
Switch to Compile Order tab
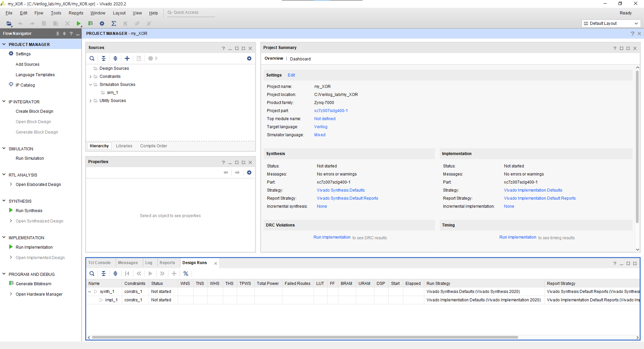[154, 146]
